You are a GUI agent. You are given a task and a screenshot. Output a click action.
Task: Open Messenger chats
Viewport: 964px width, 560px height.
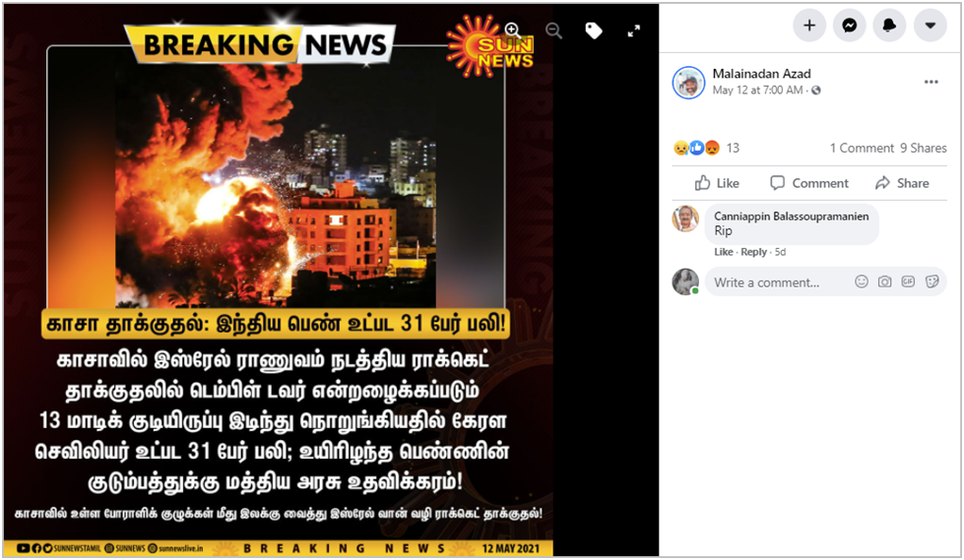pyautogui.click(x=850, y=26)
